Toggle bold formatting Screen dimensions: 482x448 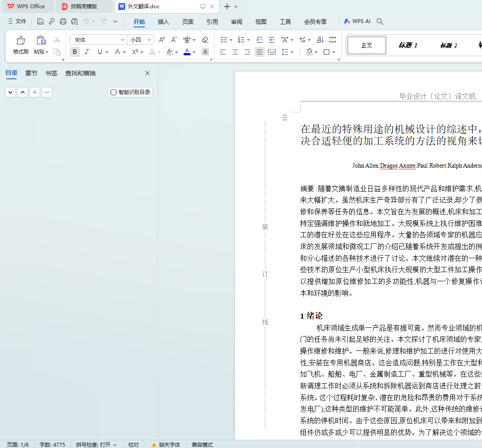coord(75,52)
